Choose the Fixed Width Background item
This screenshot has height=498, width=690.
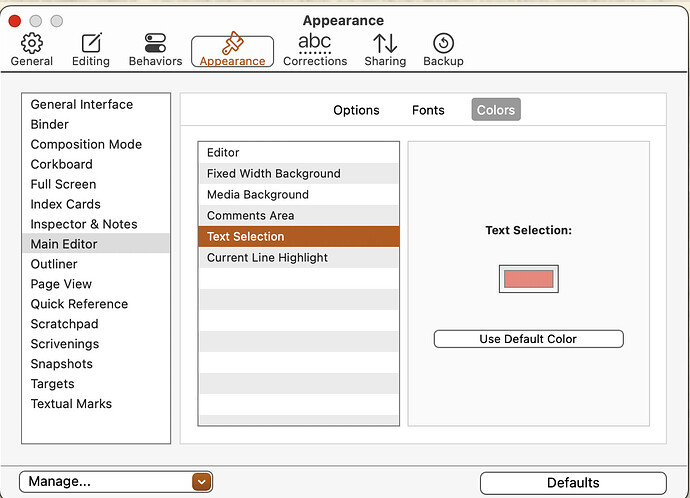(299, 173)
